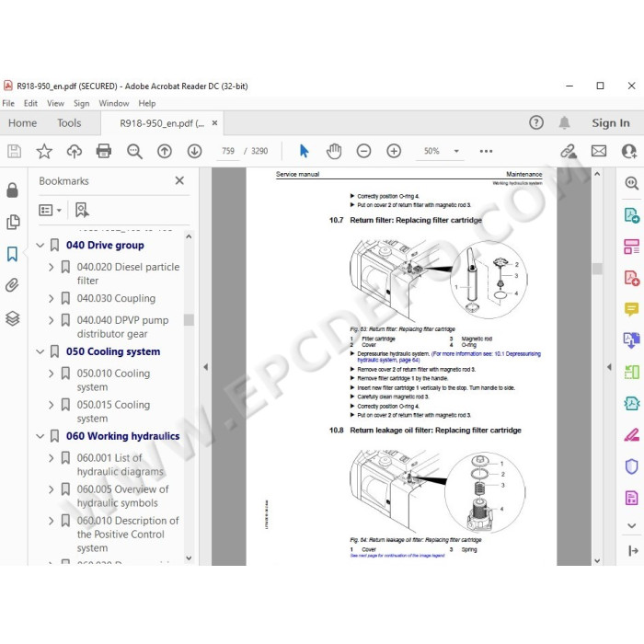Open the Attachments paperclip panel
This screenshot has height=644, width=644.
pos(12,285)
